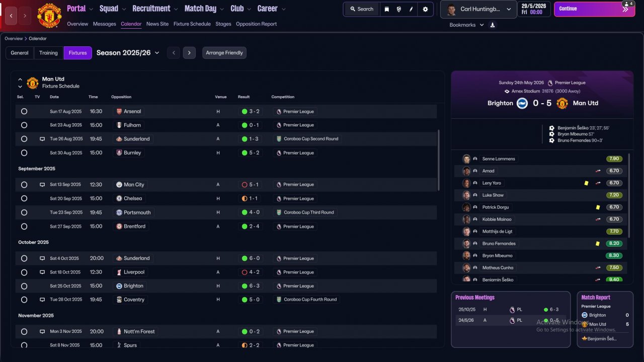This screenshot has height=362, width=644.
Task: Click the Continue button
Action: (x=594, y=9)
